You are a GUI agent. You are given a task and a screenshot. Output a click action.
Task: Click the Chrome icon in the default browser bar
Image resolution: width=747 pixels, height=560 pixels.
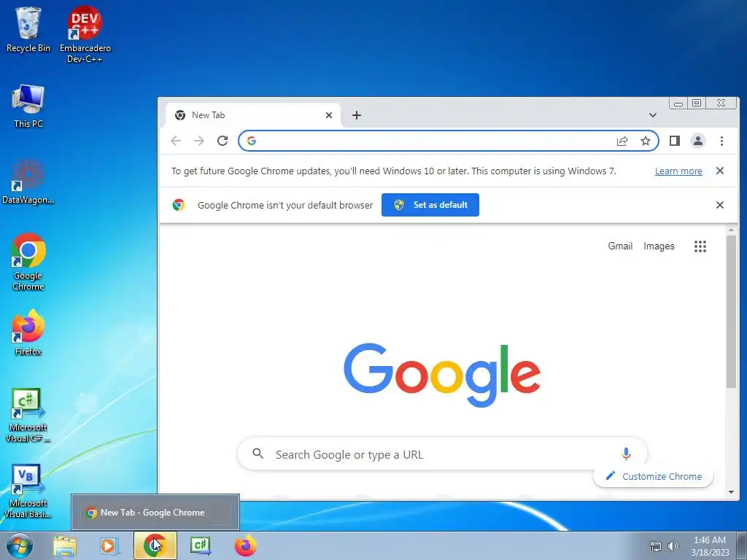click(x=179, y=205)
